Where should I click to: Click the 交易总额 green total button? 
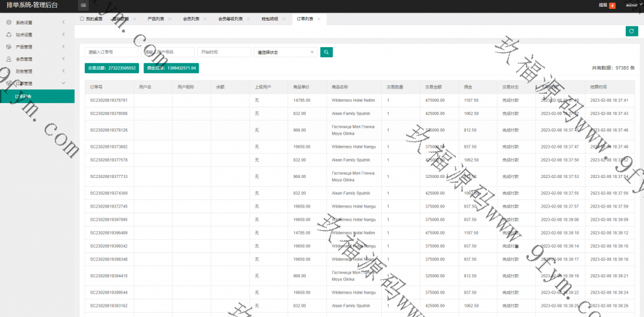pos(112,67)
